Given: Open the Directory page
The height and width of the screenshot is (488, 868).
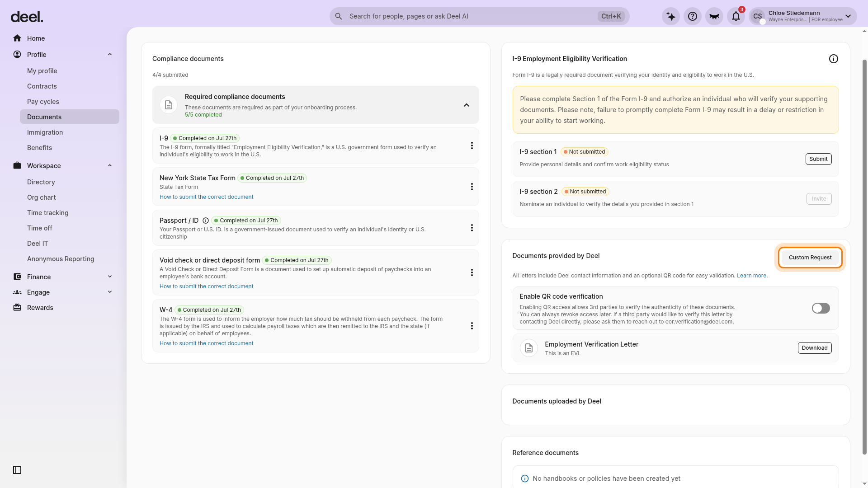Looking at the screenshot, I should [x=41, y=182].
